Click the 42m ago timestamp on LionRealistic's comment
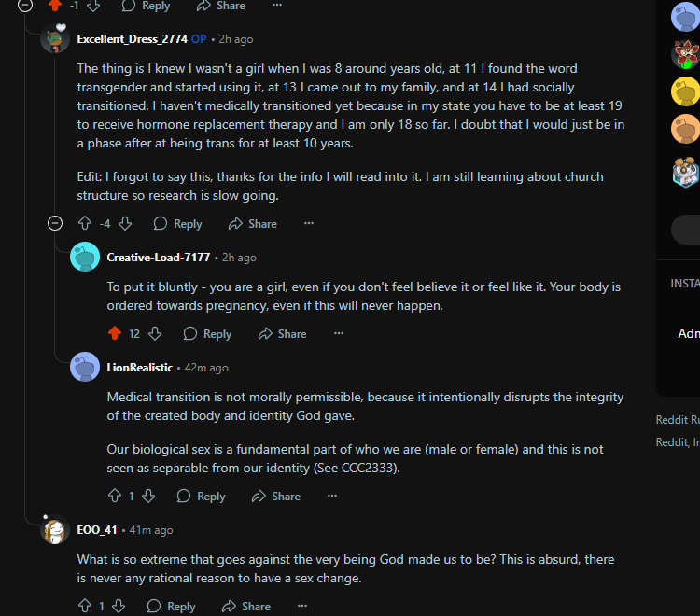This screenshot has height=616, width=700. click(206, 368)
